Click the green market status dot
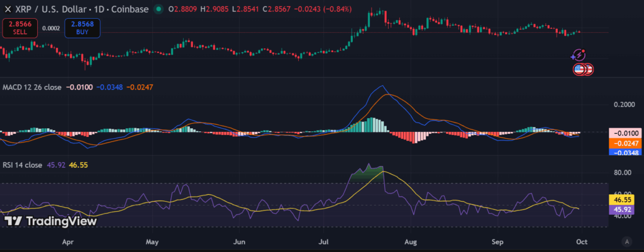This screenshot has height=252, width=644. point(158,9)
